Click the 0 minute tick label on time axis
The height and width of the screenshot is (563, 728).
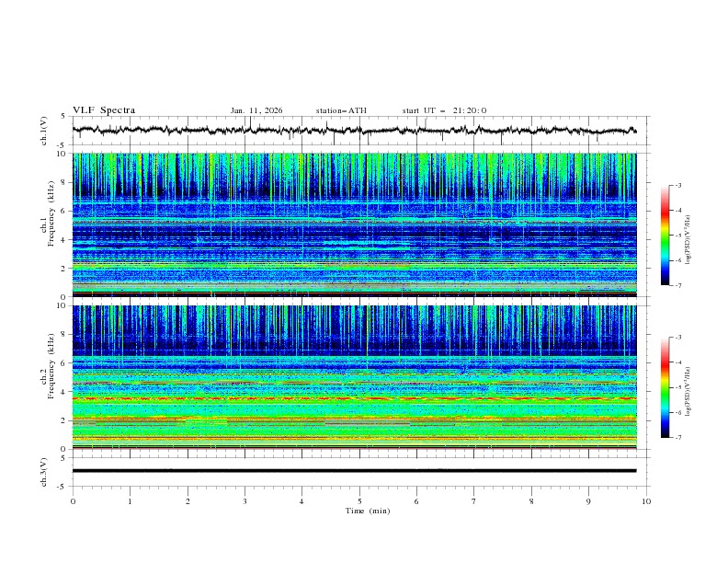(73, 501)
